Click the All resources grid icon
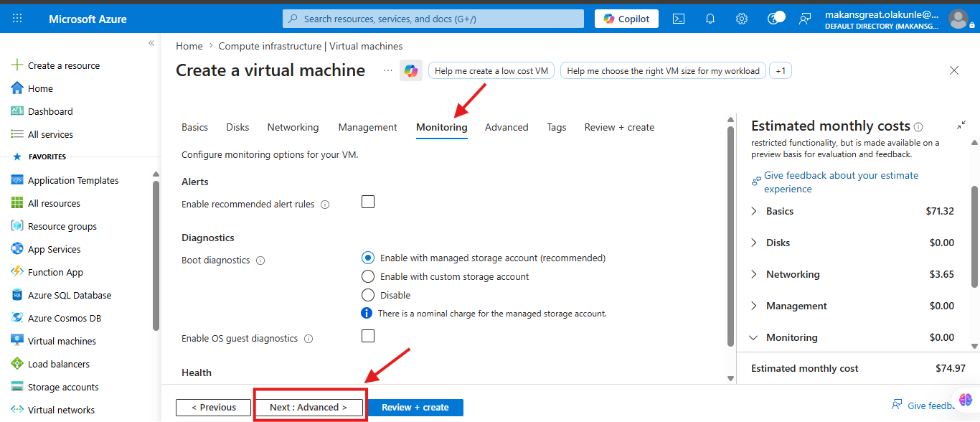Viewport: 980px width, 422px height. point(17,203)
